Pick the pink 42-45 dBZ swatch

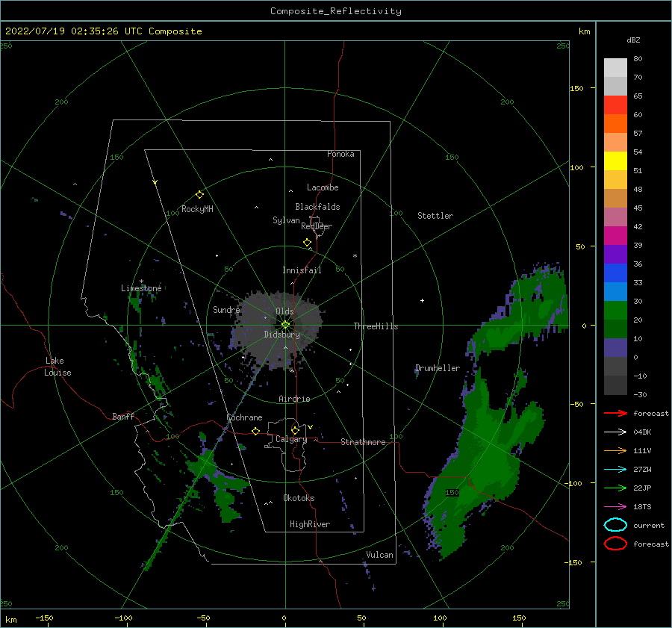615,217
